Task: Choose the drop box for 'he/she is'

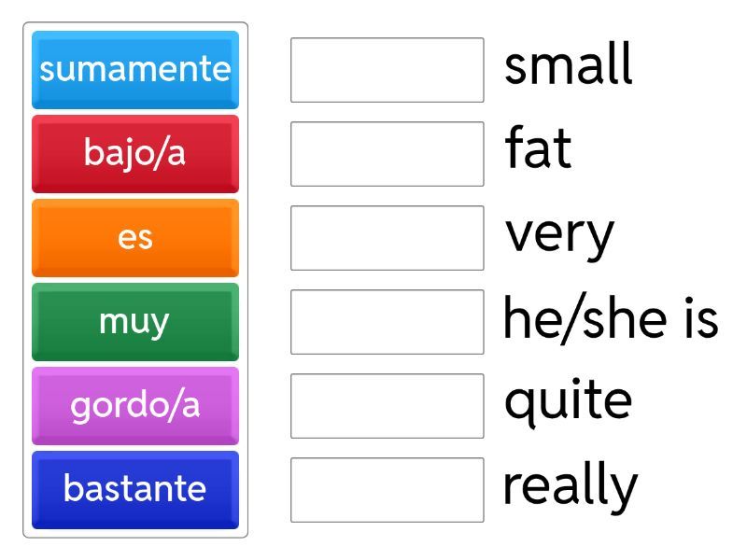Action: pos(388,322)
